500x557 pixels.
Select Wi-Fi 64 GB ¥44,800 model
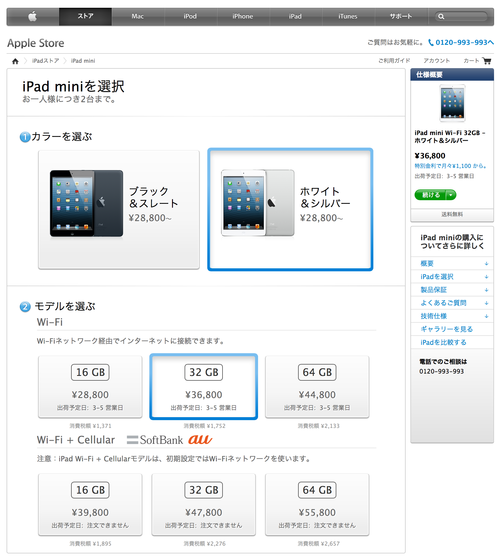(x=317, y=387)
